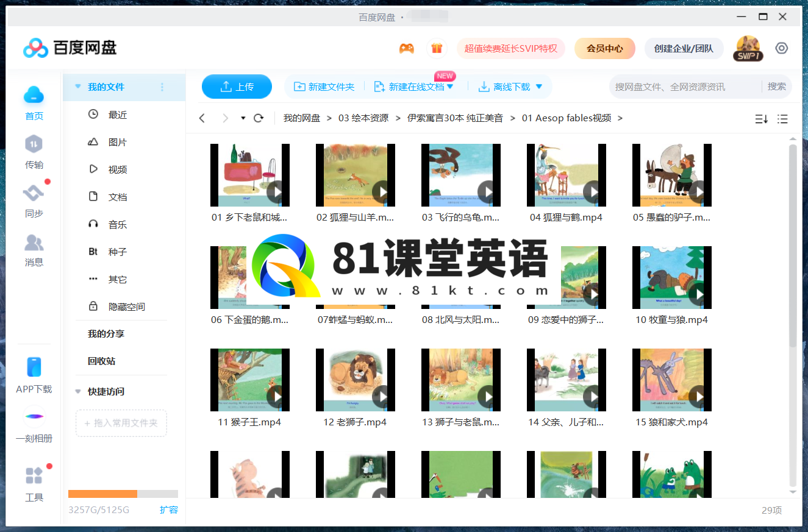808x532 pixels.
Task: Select 01 乡下老鼠和城 video thumbnail
Action: click(250, 176)
